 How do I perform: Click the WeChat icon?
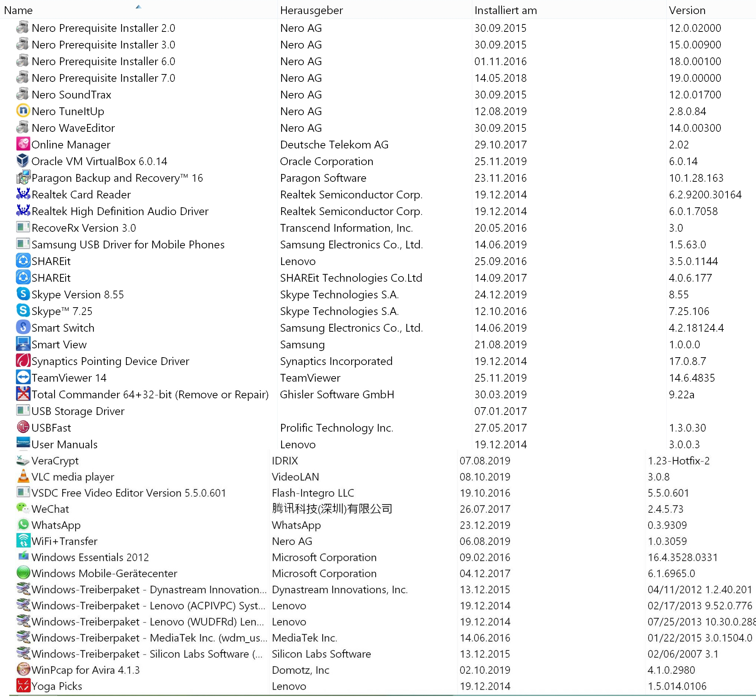pyautogui.click(x=23, y=508)
